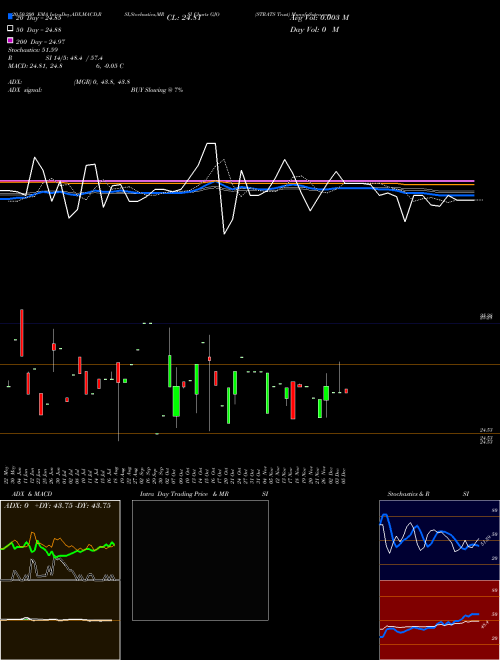This screenshot has width=500, height=660.
Task: Click the 'Stochastics: 51.59' readout
Action: tap(33, 50)
